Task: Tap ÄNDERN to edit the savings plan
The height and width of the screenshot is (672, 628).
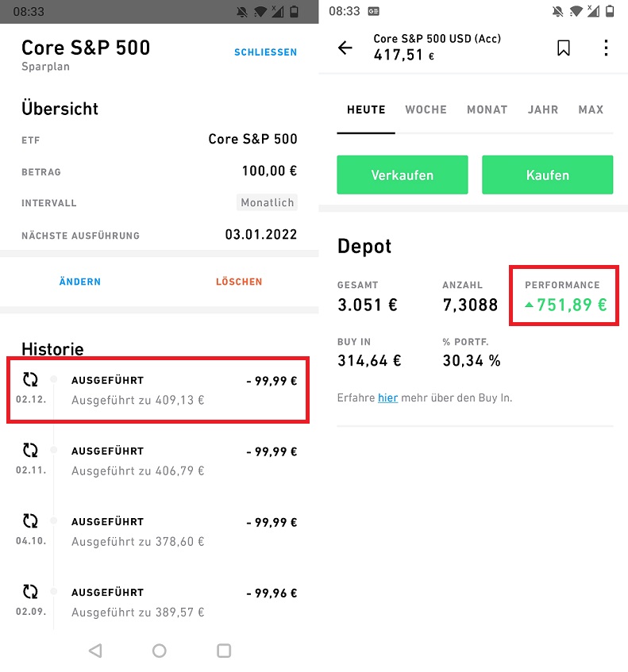Action: point(79,282)
